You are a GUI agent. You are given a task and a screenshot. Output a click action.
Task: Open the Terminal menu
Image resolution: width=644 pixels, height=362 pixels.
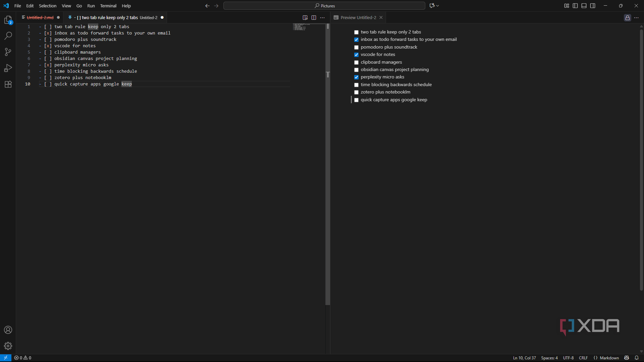click(x=108, y=6)
